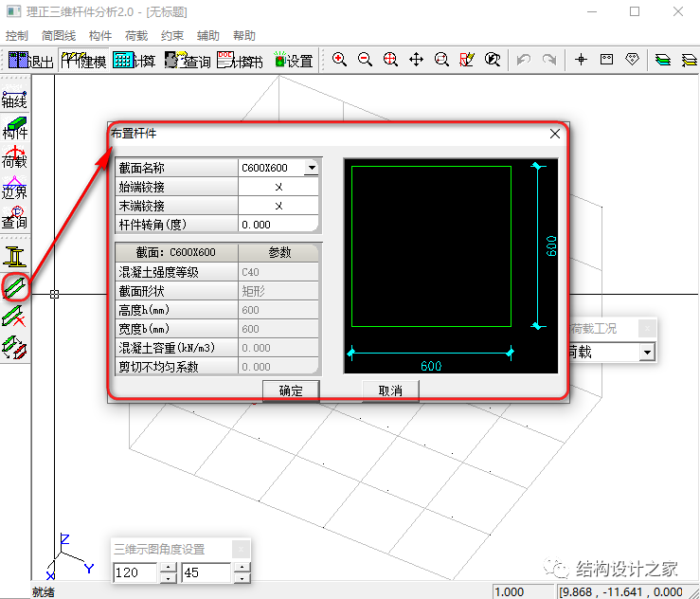Toggle the 末端铰接 end hinge cell
The height and width of the screenshot is (599, 700).
278,206
